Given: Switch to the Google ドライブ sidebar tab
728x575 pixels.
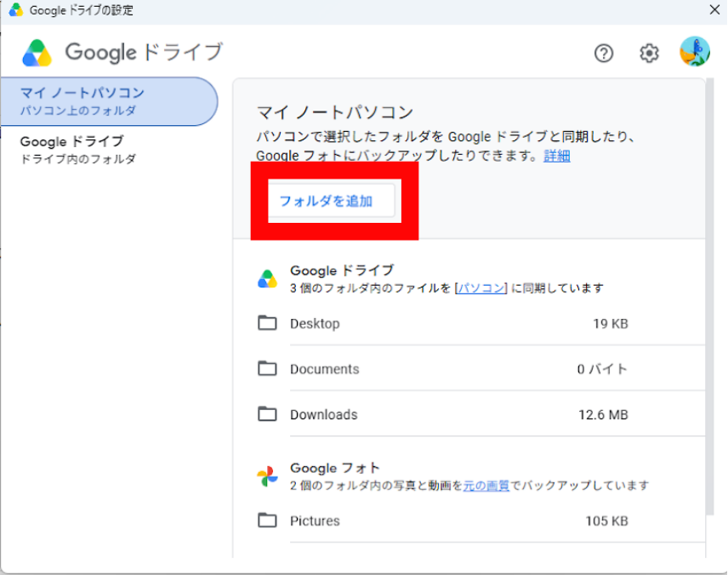Looking at the screenshot, I should click(x=109, y=150).
